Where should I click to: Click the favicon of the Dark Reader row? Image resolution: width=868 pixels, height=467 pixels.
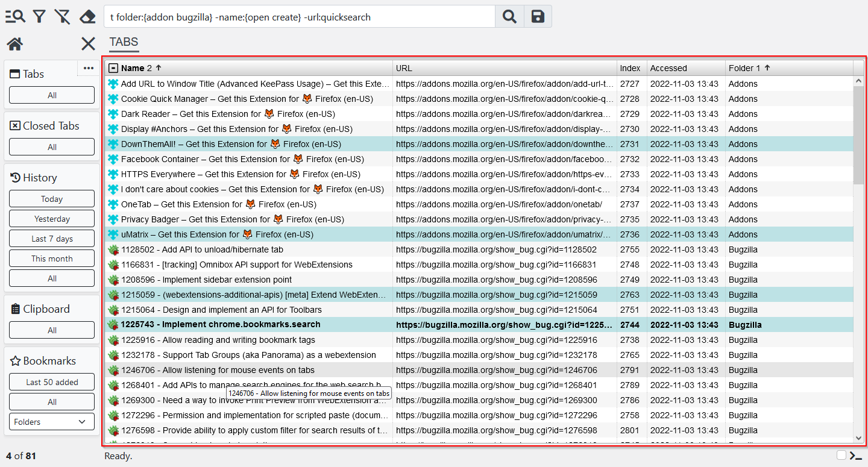coord(113,114)
